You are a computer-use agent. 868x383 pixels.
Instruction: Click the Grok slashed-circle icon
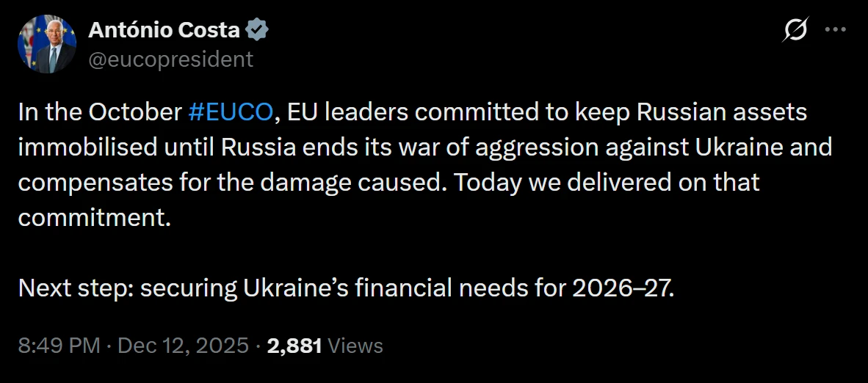(796, 30)
